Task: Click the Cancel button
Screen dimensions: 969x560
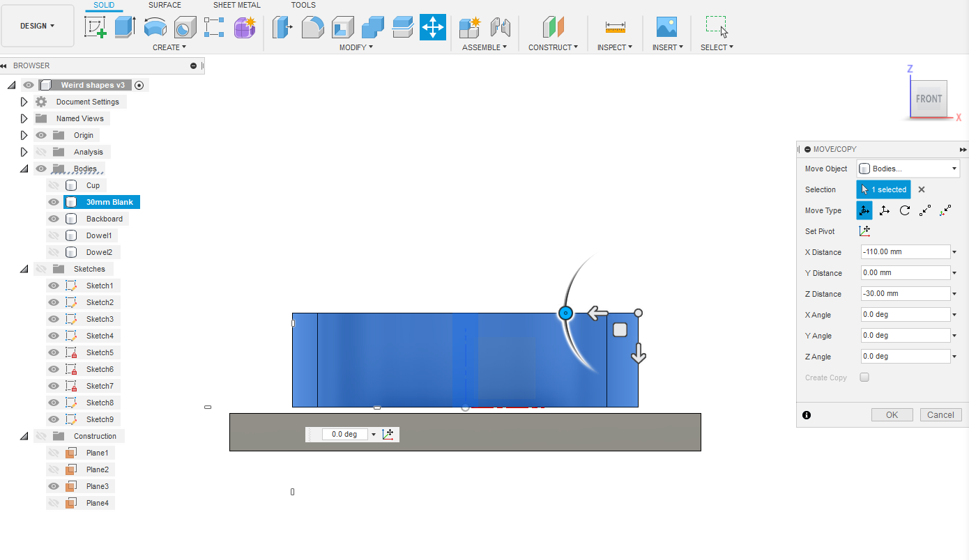Action: (x=940, y=414)
